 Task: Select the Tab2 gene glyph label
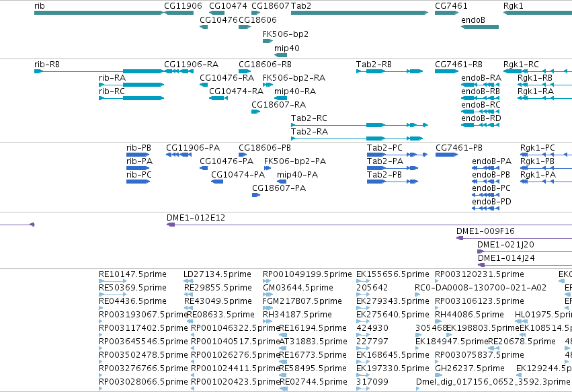point(301,6)
